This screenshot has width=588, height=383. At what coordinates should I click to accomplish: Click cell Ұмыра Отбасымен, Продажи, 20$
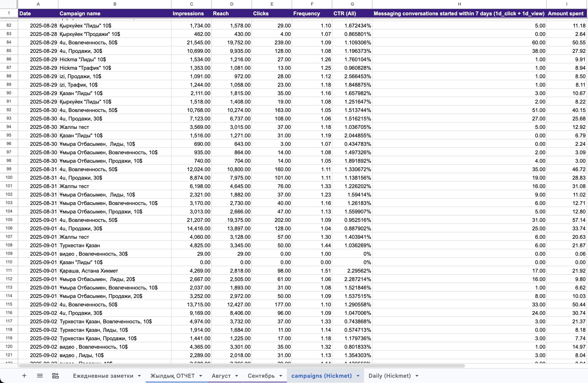click(115, 296)
